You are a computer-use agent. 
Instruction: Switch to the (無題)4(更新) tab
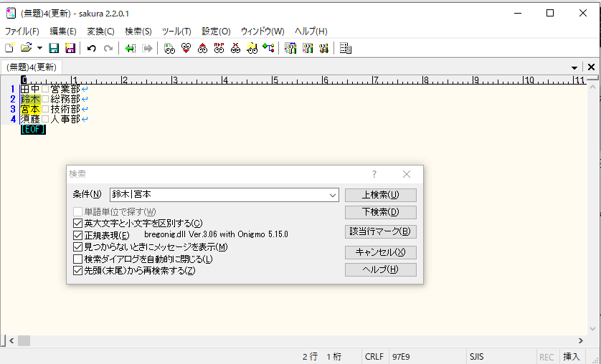[32, 67]
